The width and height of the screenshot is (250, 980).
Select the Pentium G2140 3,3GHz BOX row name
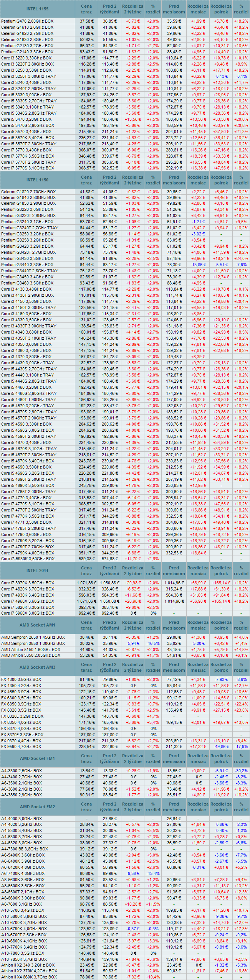pyautogui.click(x=27, y=52)
